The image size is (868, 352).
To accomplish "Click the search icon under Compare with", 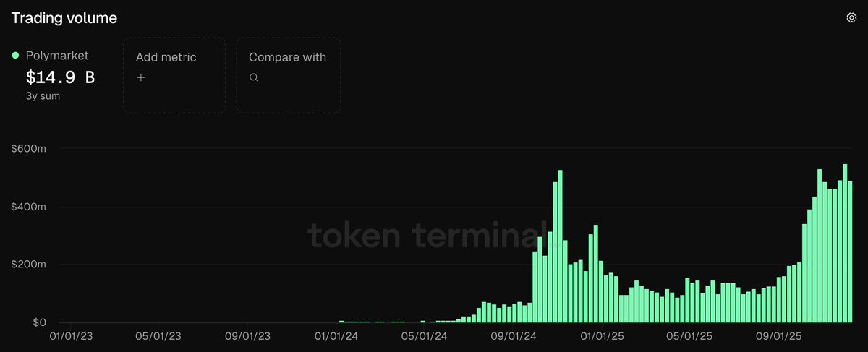I will click(254, 77).
